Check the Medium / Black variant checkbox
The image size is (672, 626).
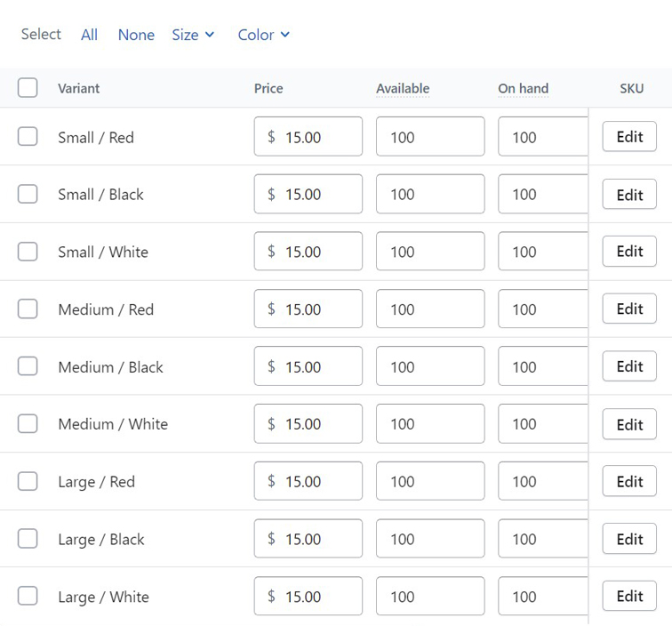coord(28,366)
